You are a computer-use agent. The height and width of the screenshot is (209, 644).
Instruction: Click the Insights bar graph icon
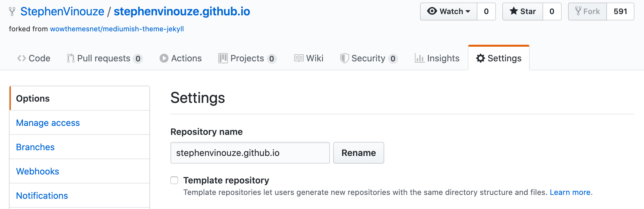click(419, 58)
